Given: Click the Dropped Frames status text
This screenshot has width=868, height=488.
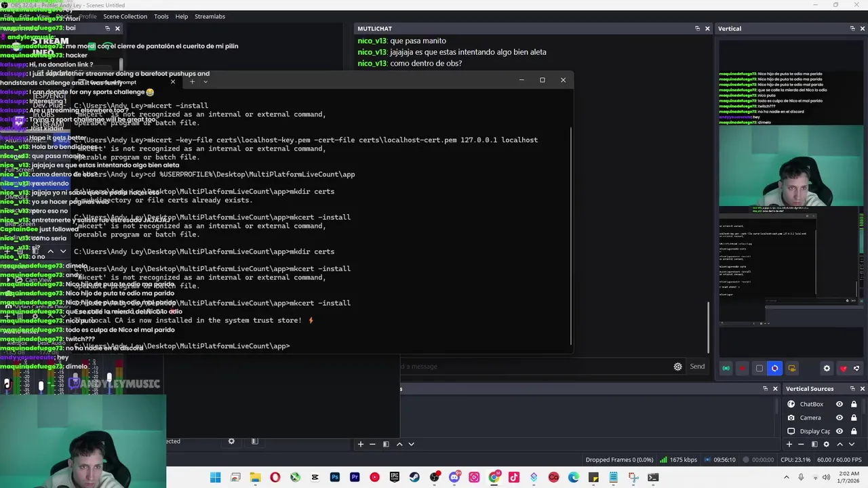Looking at the screenshot, I should point(619,460).
